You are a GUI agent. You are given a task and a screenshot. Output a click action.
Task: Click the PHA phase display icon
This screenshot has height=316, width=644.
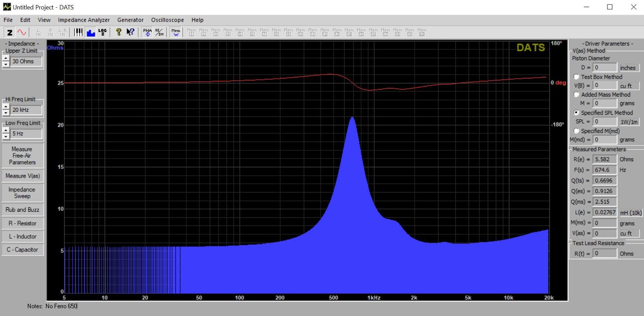pos(147,33)
